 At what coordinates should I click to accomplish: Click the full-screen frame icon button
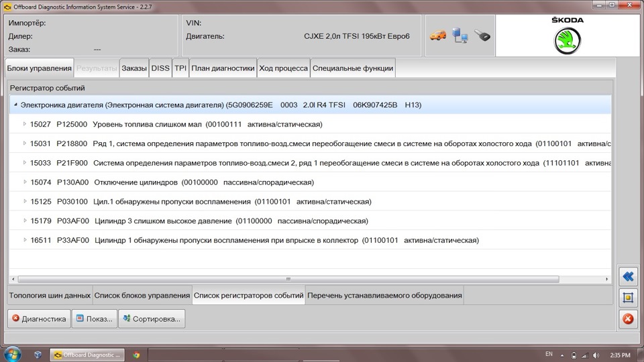point(628,298)
